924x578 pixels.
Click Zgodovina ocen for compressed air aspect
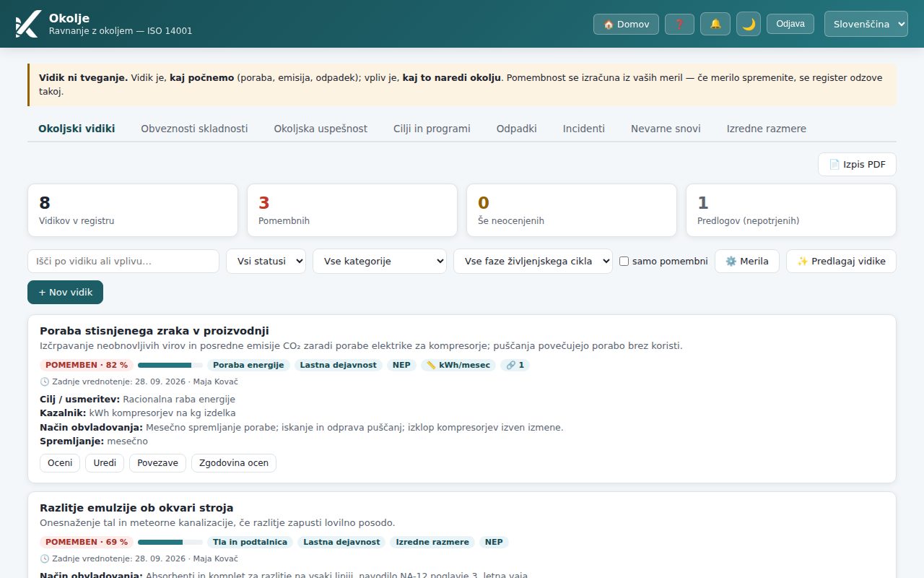tap(234, 463)
